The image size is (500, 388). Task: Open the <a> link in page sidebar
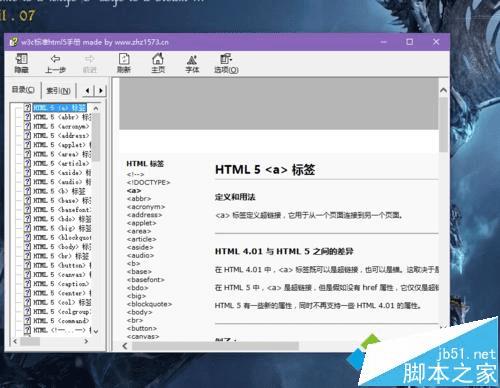[x=134, y=190]
